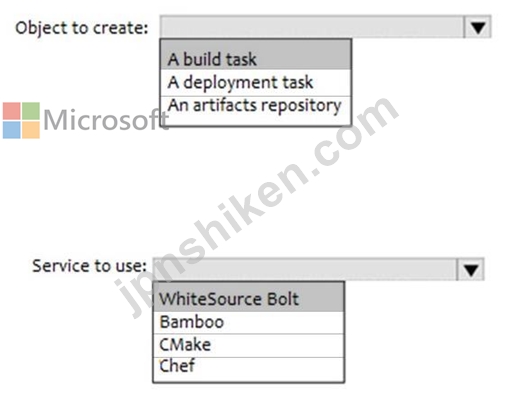The height and width of the screenshot is (402, 518).
Task: Open the Service to use dropdown arrow
Action: pos(471,269)
